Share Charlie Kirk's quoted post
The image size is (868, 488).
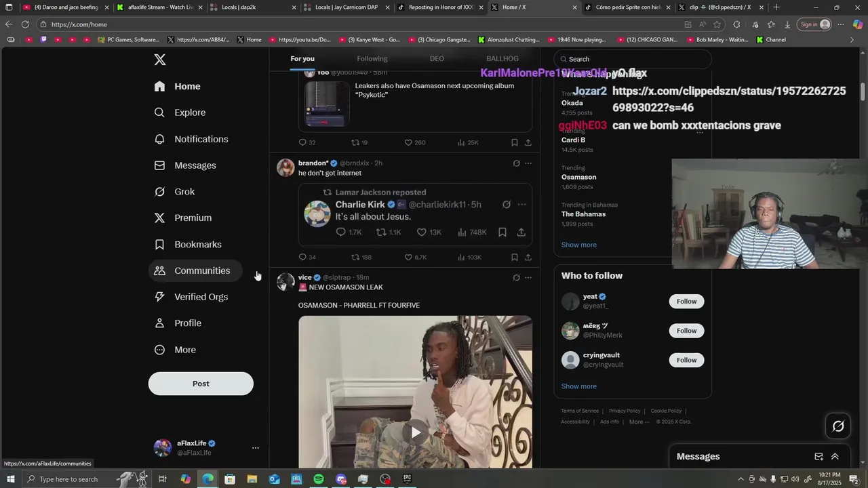[521, 232]
